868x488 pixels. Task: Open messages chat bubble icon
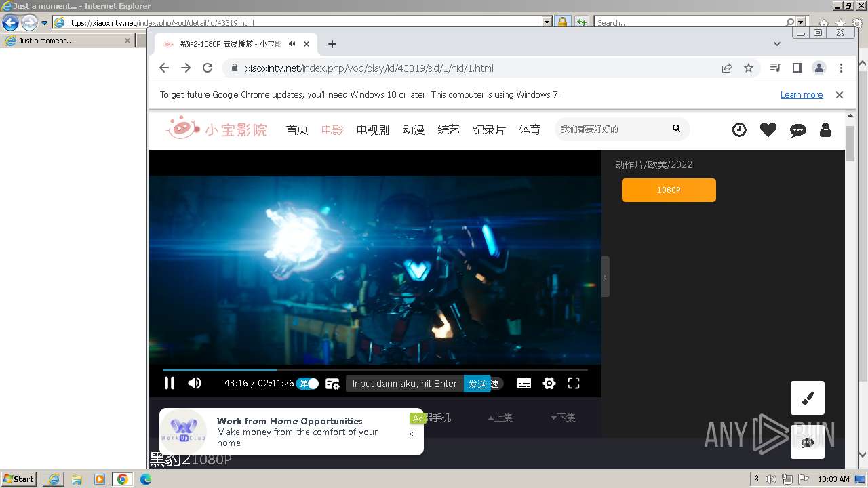click(798, 130)
